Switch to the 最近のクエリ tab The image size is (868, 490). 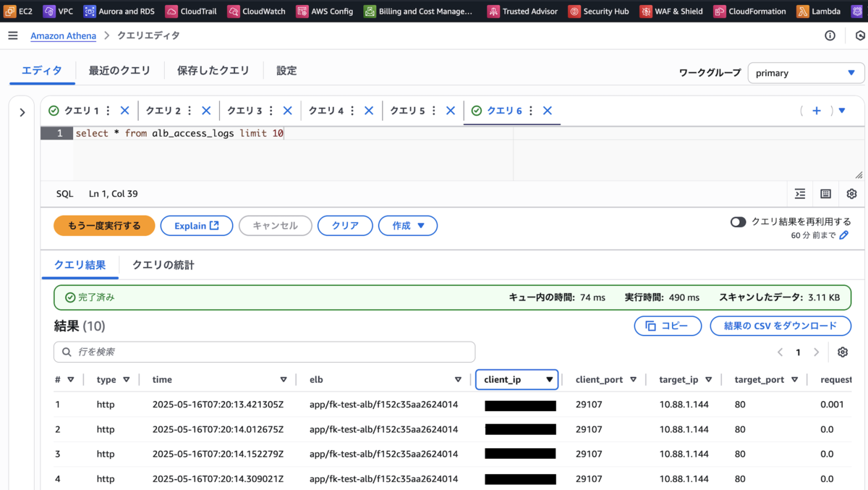pos(119,71)
